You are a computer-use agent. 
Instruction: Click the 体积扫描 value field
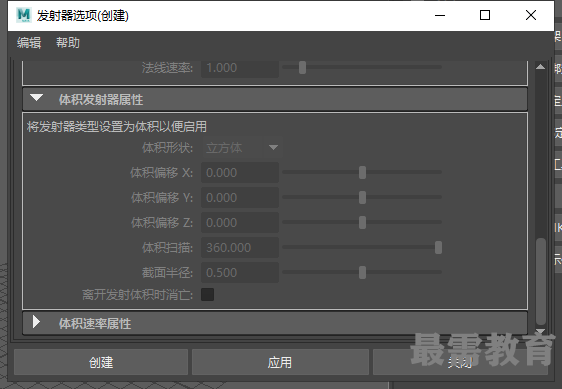240,247
